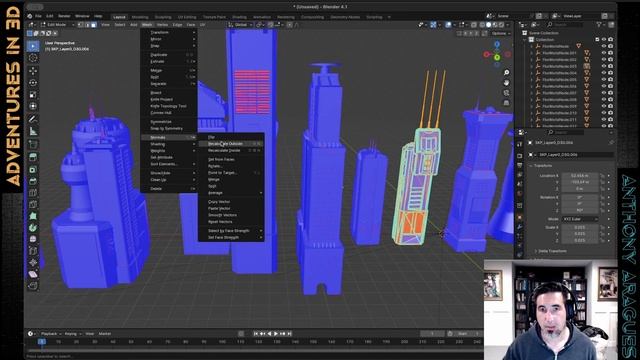The image size is (640, 360).
Task: Disable rendering for FloorWorldNode.007 camera icon
Action: (610, 93)
